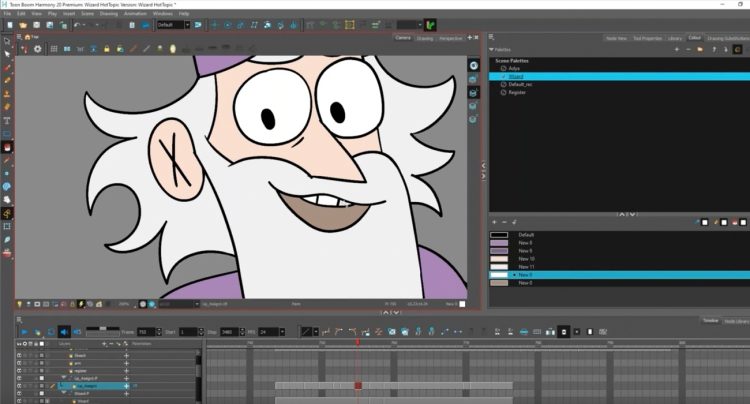750x404 pixels.
Task: Select the brown bottom swatch in palette
Action: [499, 283]
